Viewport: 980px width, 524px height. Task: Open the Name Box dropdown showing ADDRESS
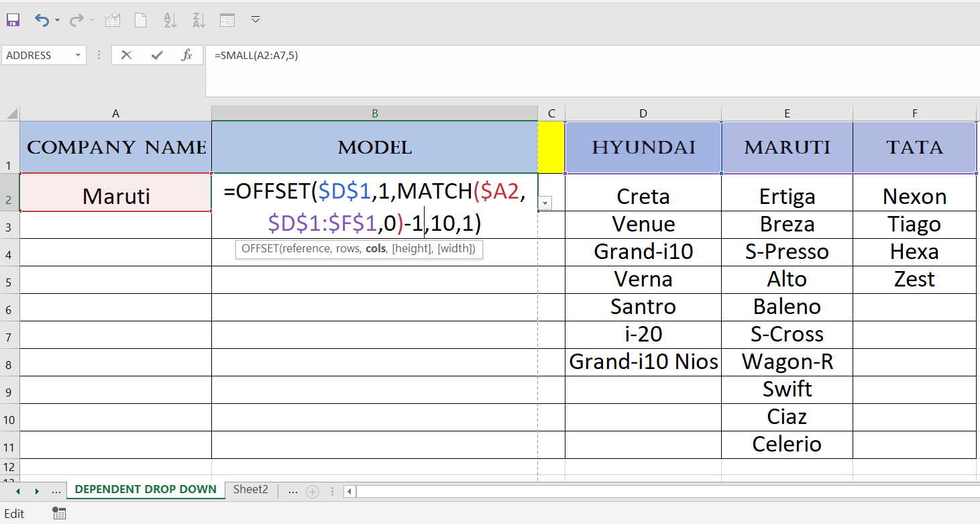click(x=78, y=56)
